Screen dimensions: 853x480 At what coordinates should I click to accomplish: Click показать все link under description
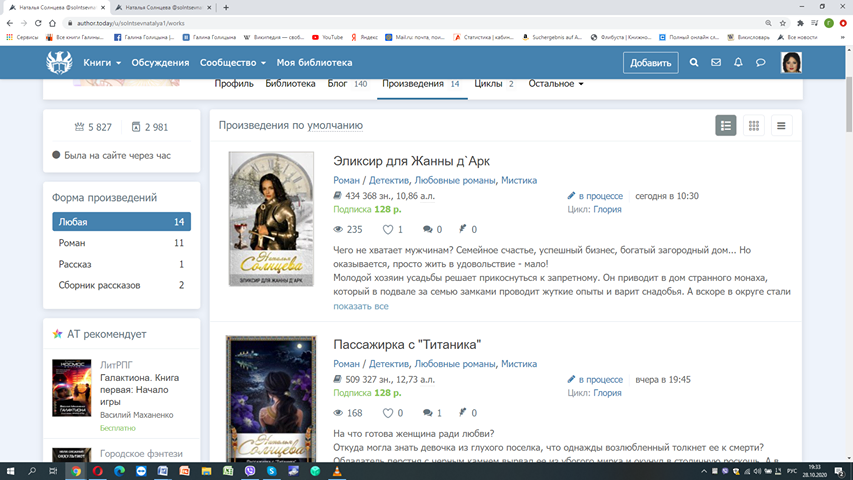(361, 306)
